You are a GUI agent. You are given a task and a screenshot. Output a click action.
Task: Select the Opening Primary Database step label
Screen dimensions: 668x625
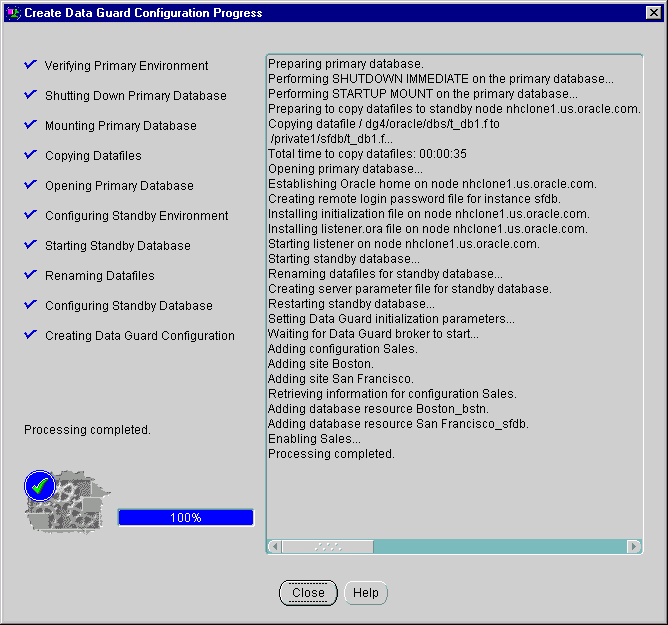pyautogui.click(x=119, y=186)
